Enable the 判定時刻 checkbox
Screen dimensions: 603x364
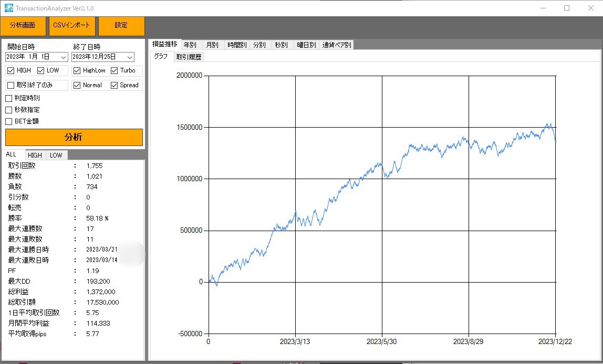[9, 98]
